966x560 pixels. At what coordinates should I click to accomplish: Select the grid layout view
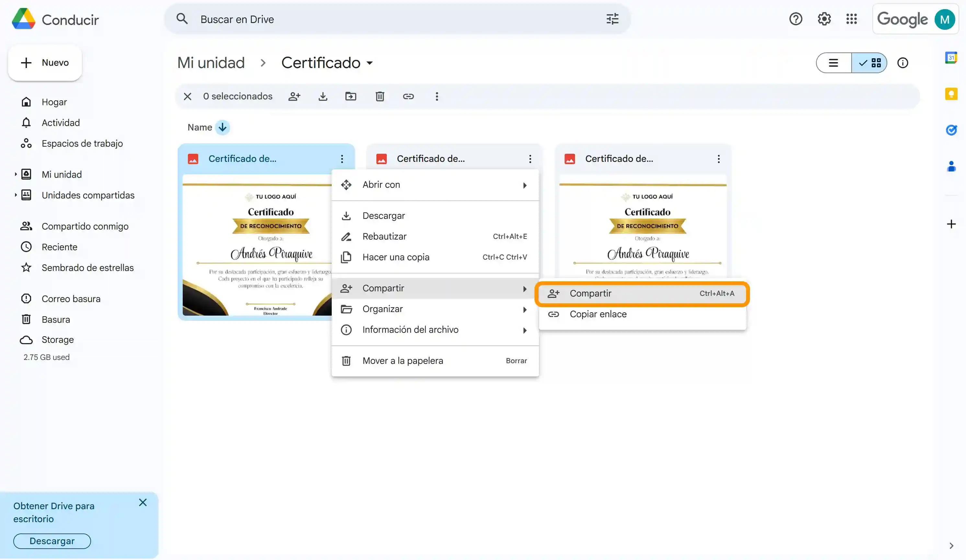[869, 63]
